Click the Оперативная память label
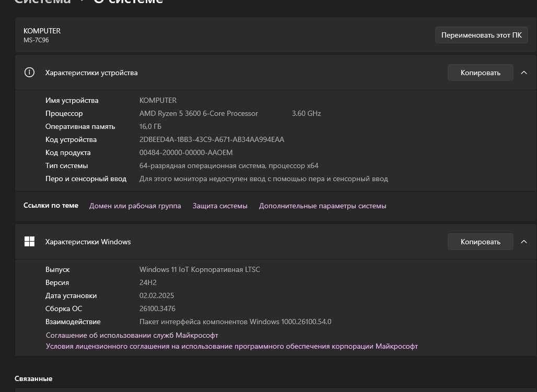The image size is (537, 392). click(80, 126)
